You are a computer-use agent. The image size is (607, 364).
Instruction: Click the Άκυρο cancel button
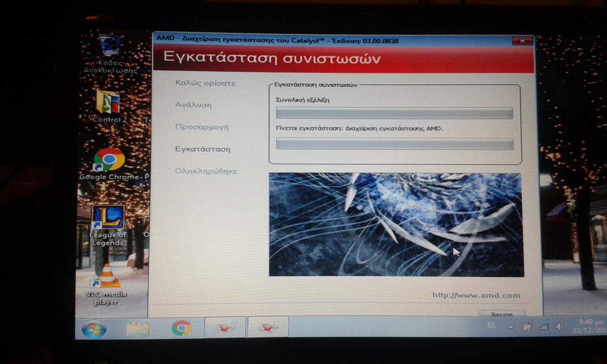pos(502,314)
